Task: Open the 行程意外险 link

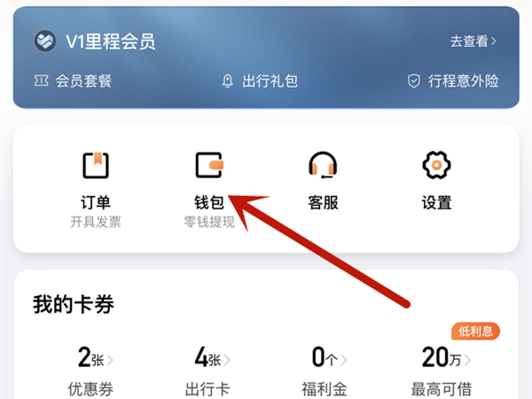Action: coord(453,81)
